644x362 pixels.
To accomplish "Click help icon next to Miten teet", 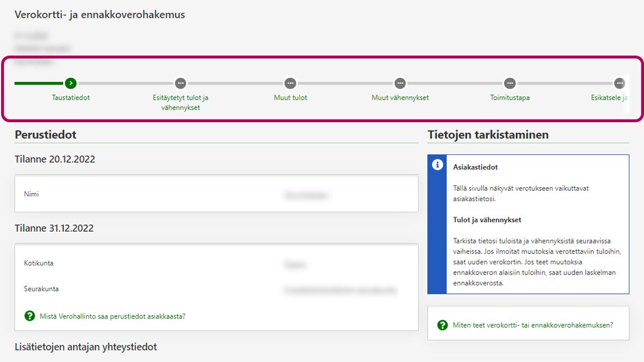I will pyautogui.click(x=442, y=325).
